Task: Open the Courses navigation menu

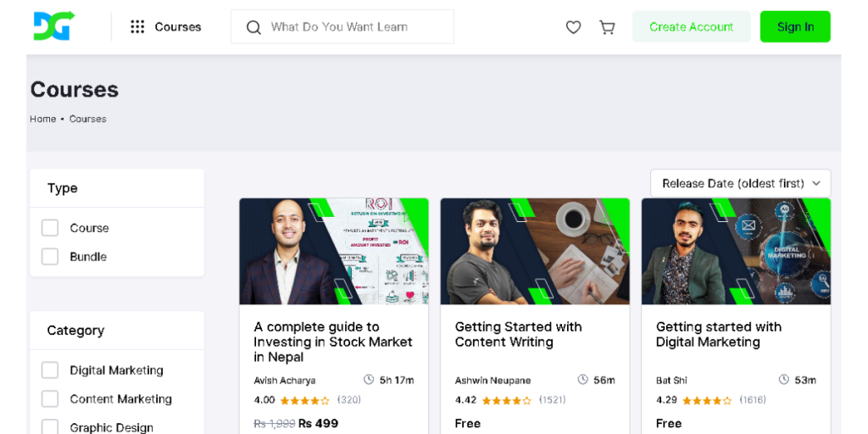Action: pos(166,26)
